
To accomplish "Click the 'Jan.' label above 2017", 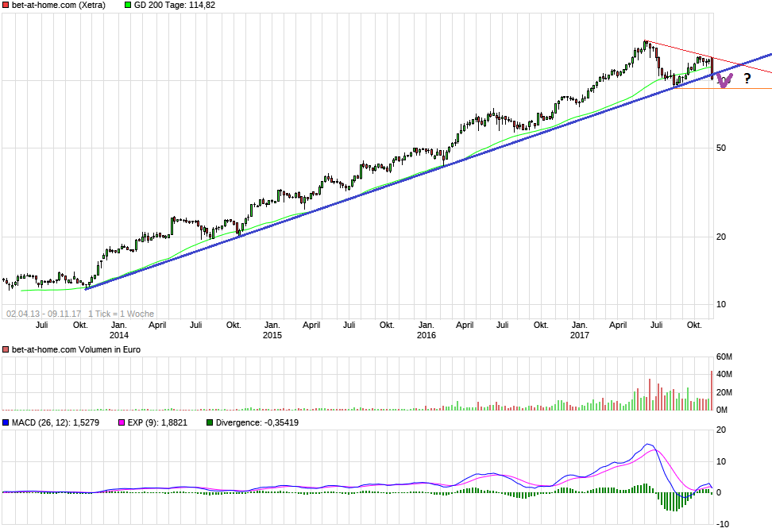I will coord(580,325).
